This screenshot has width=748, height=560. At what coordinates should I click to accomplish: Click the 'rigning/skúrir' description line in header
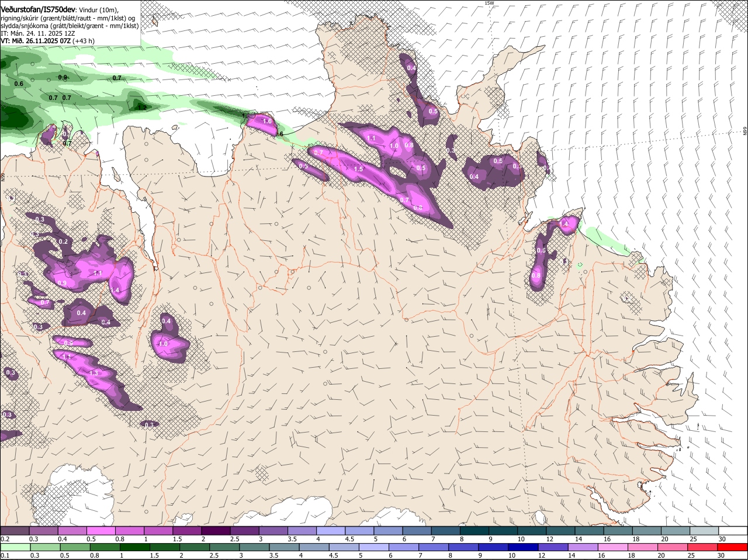click(68, 18)
